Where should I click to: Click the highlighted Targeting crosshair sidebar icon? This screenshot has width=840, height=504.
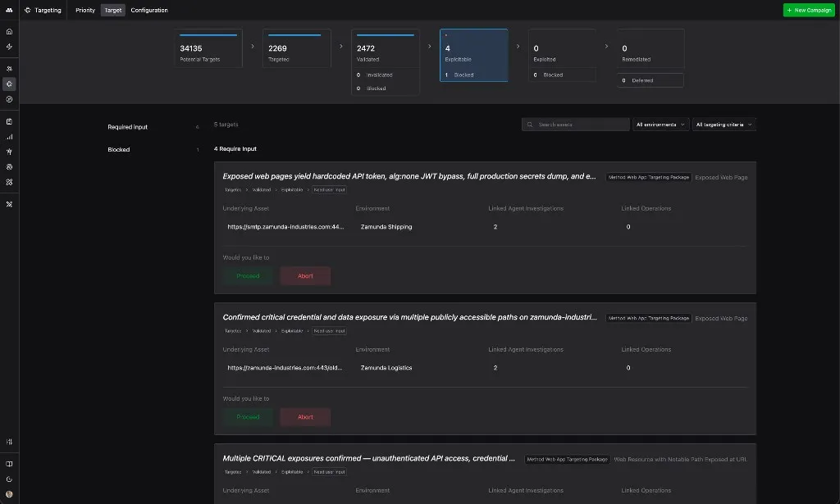pos(9,84)
